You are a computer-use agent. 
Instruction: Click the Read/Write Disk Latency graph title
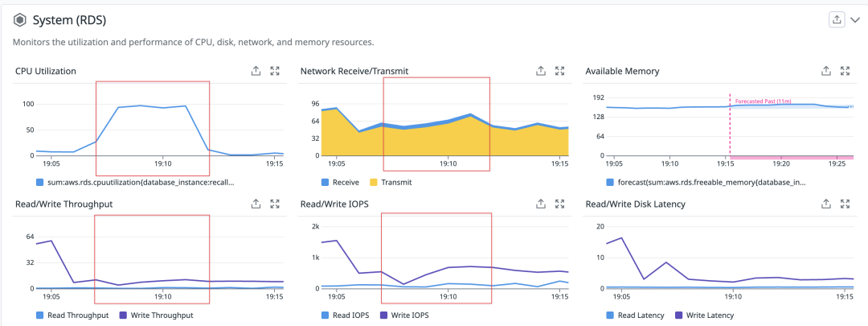click(636, 204)
